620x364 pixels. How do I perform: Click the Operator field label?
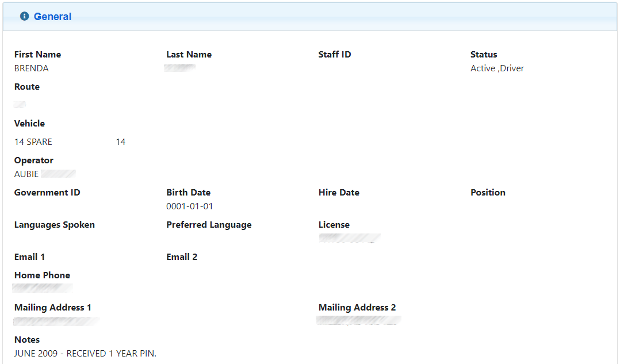pyautogui.click(x=34, y=160)
